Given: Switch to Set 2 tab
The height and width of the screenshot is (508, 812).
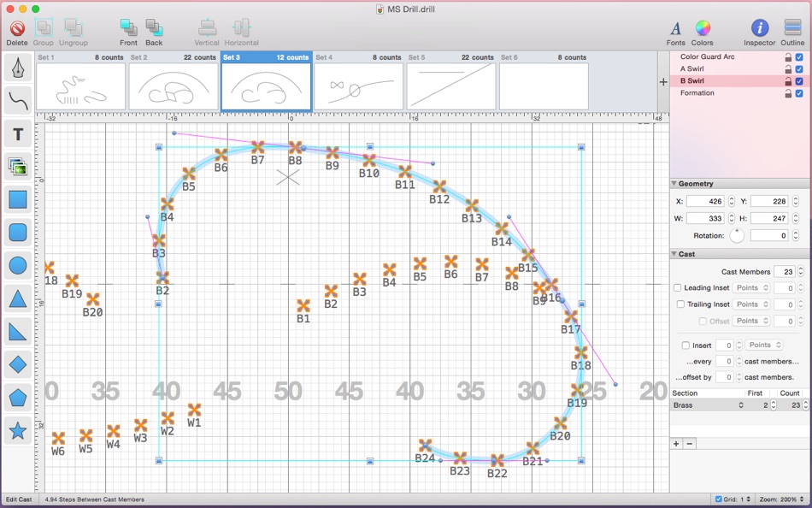Looking at the screenshot, I should pyautogui.click(x=173, y=81).
